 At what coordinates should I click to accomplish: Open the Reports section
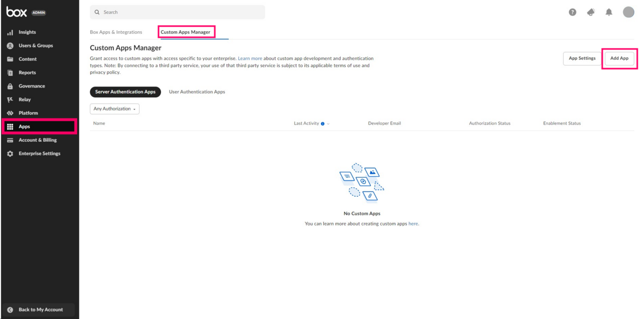pos(27,73)
